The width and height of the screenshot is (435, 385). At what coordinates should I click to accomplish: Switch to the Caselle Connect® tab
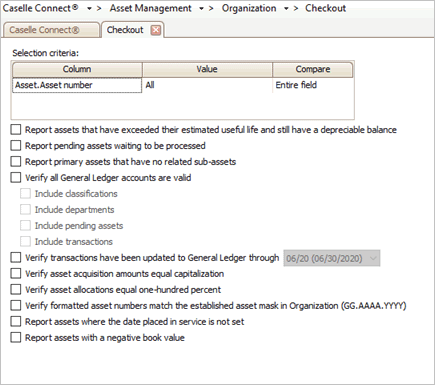51,30
